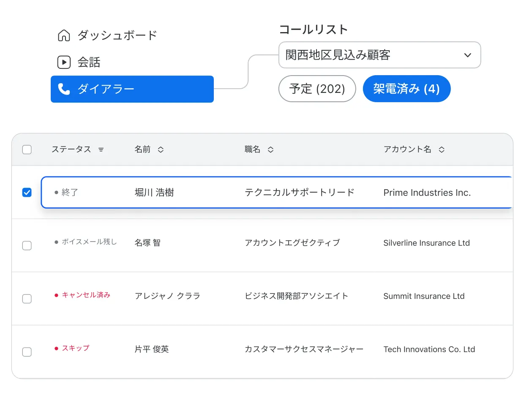Open the 関西地区見込み顧客 call list dropdown
Viewport: 532px width, 399px height.
point(379,55)
